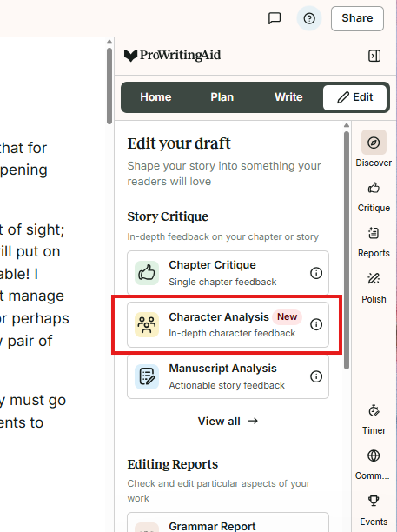Show info for Character Analysis
397x532 pixels.
(316, 324)
